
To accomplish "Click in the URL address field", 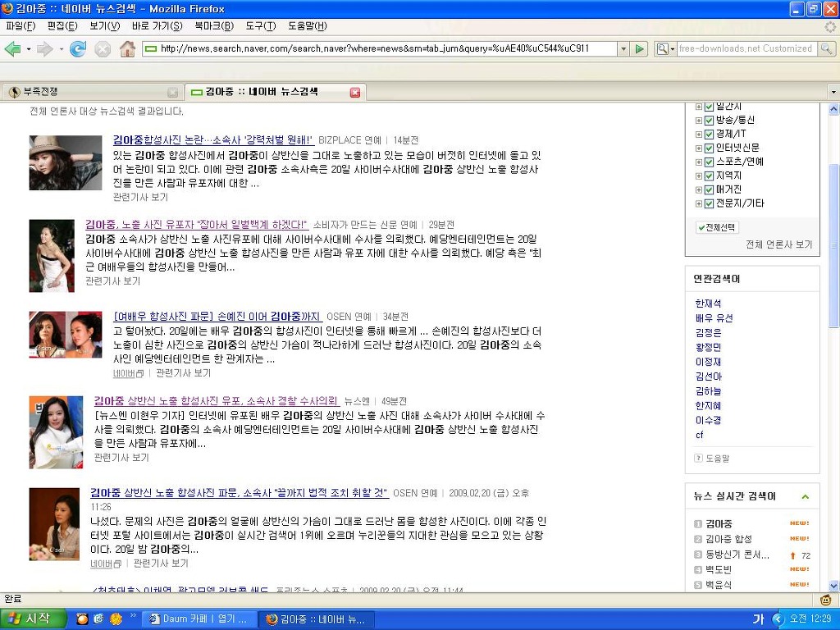I will click(x=380, y=48).
